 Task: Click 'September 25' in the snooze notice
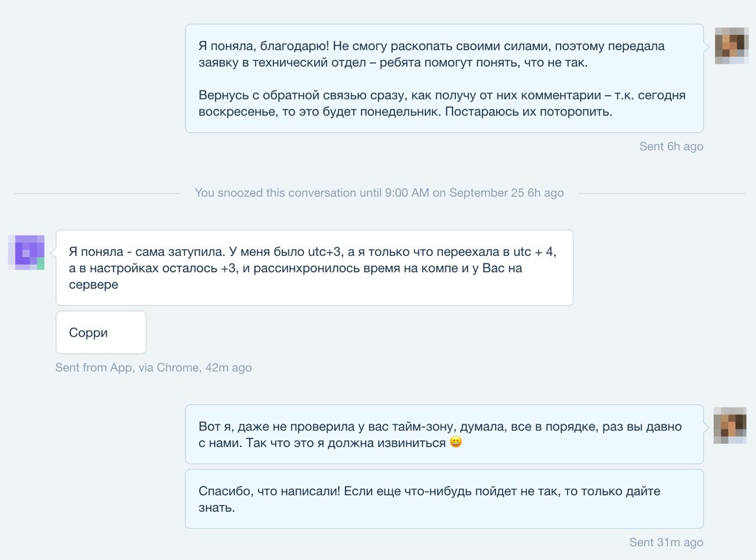pos(487,193)
